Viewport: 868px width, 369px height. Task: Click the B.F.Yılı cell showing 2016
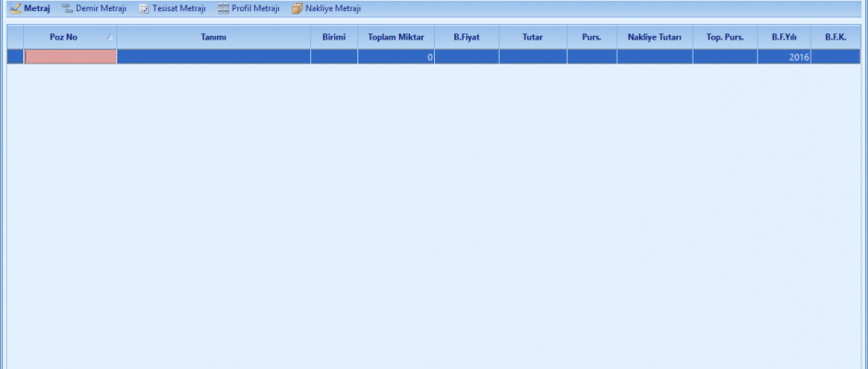[x=783, y=56]
